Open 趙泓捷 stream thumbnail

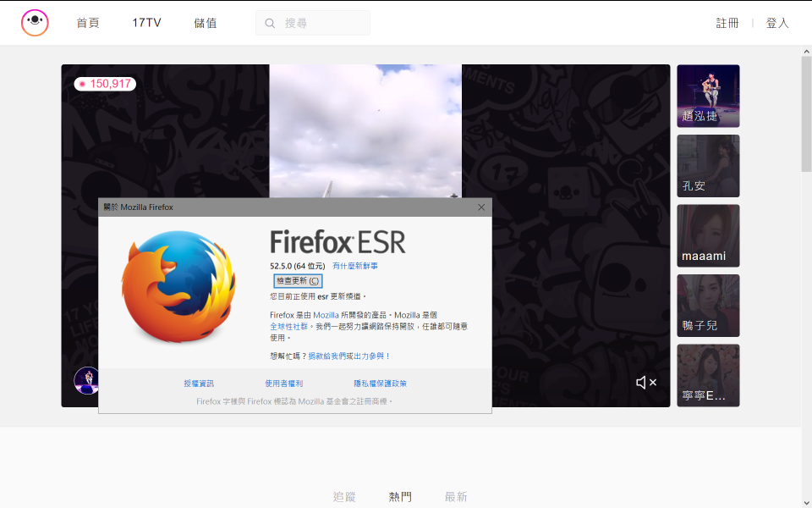(708, 96)
